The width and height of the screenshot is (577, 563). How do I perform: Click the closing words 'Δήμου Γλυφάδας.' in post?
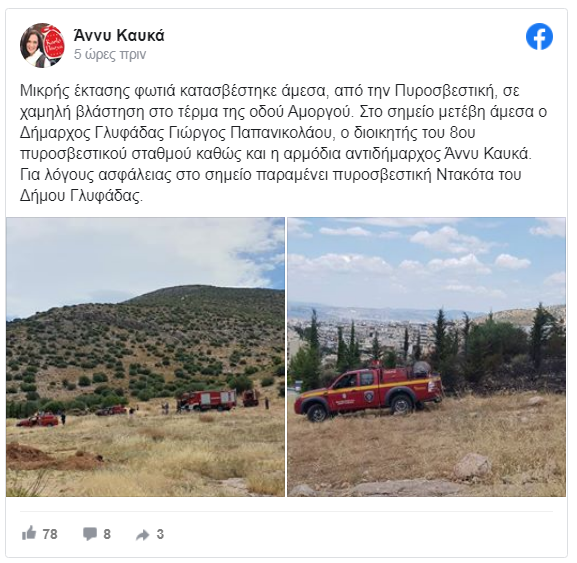pos(81,196)
